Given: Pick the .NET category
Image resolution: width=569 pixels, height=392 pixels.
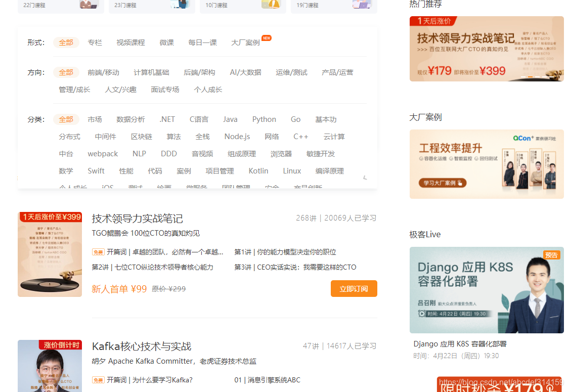Looking at the screenshot, I should point(167,119).
